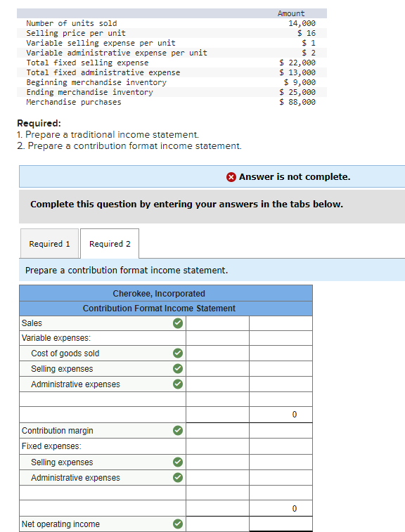
Task: Click the 'Amount' column header
Action: pos(291,13)
